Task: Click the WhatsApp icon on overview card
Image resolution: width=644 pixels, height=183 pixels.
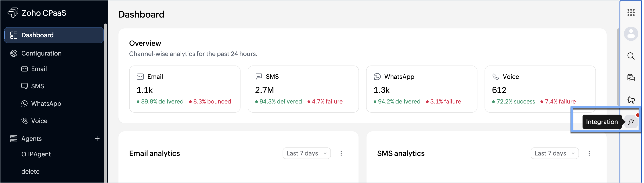Action: 378,77
